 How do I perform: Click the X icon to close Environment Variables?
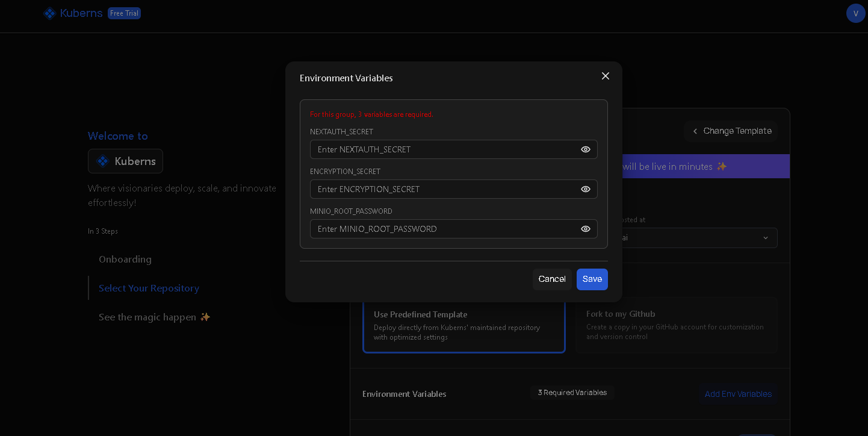pos(606,76)
